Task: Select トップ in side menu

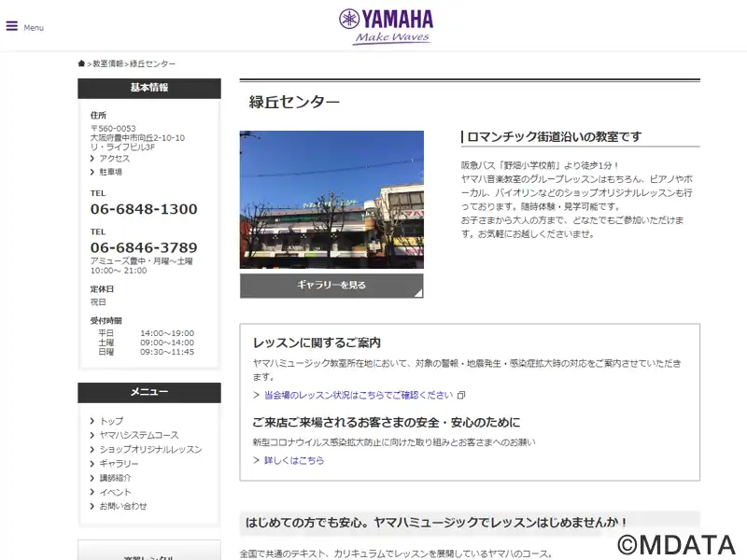Action: pyautogui.click(x=111, y=421)
